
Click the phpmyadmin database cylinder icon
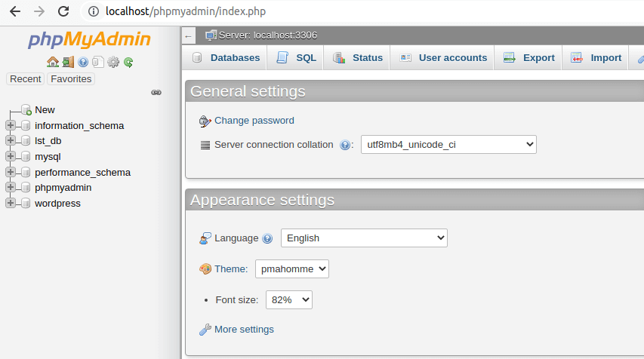point(26,188)
